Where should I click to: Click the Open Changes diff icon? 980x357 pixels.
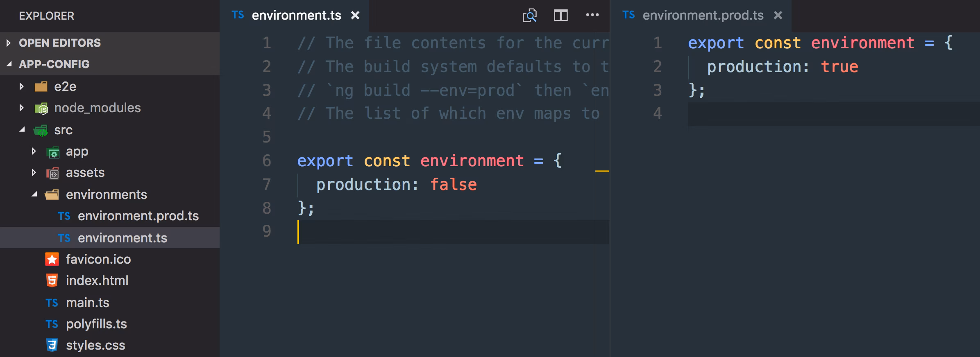[x=529, y=16]
